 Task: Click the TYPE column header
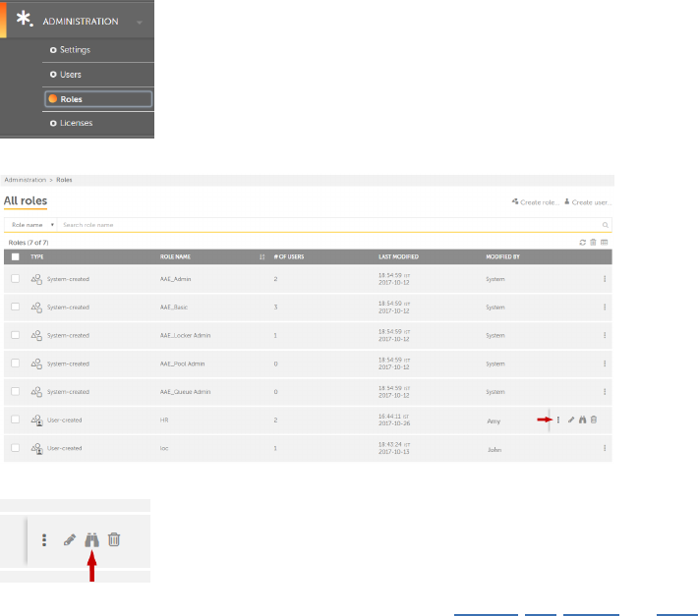coord(37,256)
